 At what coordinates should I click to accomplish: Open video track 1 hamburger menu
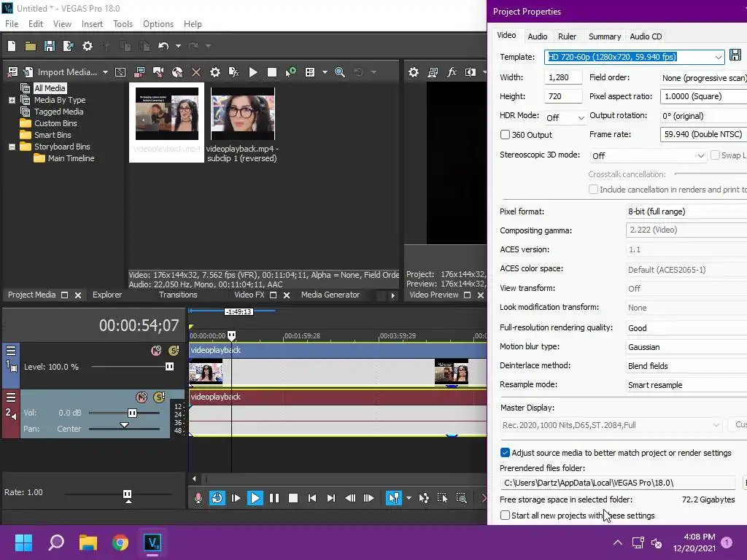(11, 351)
